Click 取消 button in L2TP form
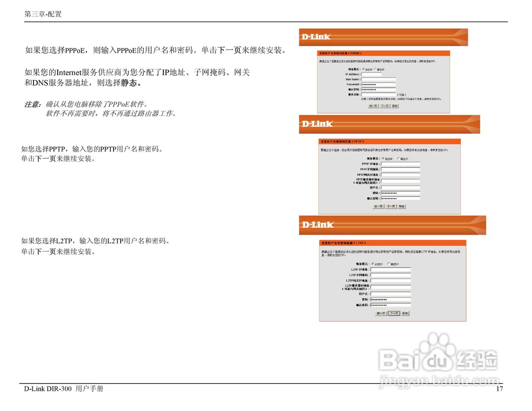Screen dimensions: 532x411 (x=405, y=313)
